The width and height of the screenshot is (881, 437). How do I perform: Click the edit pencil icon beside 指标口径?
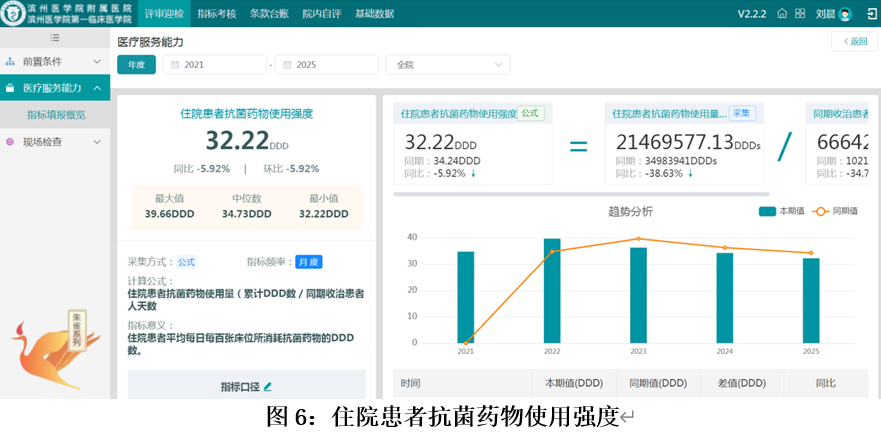(x=267, y=386)
